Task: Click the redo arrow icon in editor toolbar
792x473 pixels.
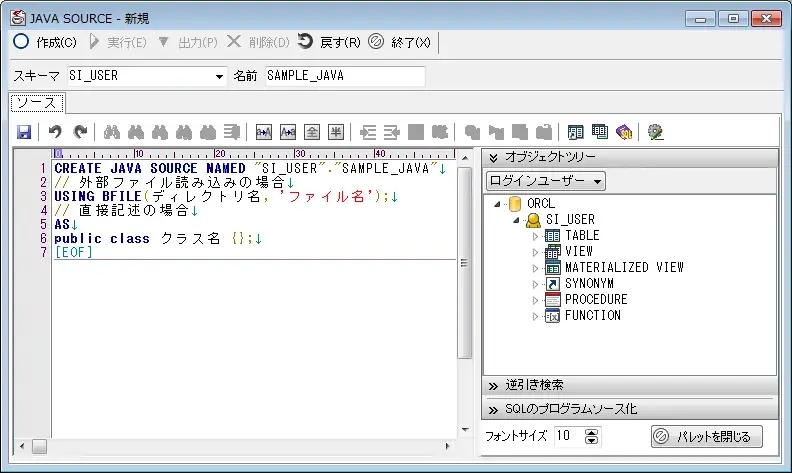Action: (x=80, y=132)
